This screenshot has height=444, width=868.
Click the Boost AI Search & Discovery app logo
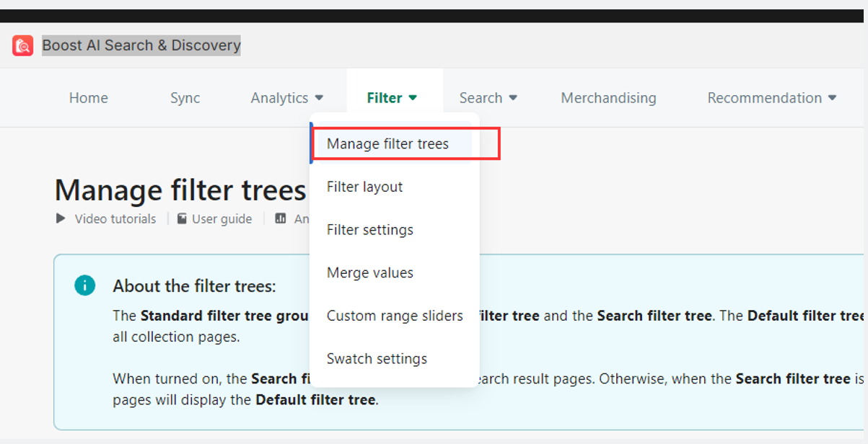(x=22, y=45)
